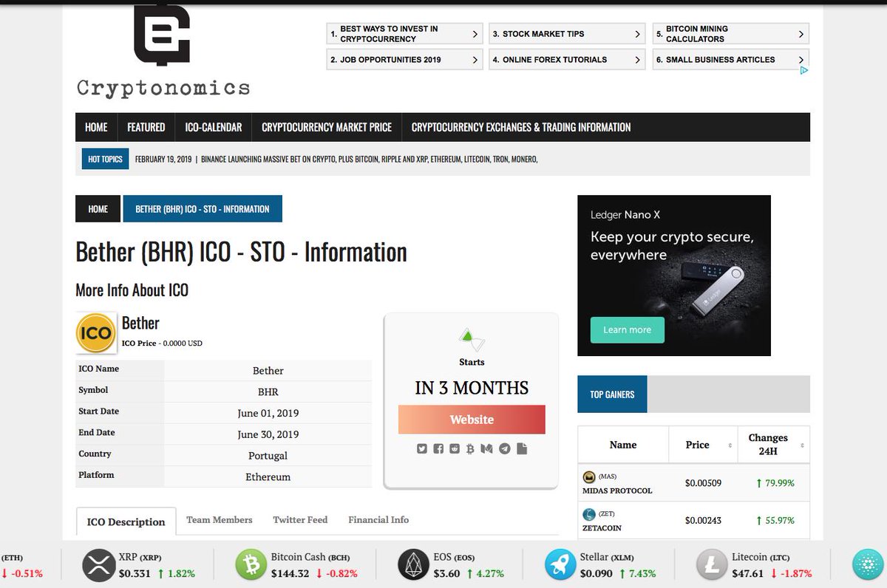
Task: Click the 'Ethereum' platform value
Action: (268, 477)
